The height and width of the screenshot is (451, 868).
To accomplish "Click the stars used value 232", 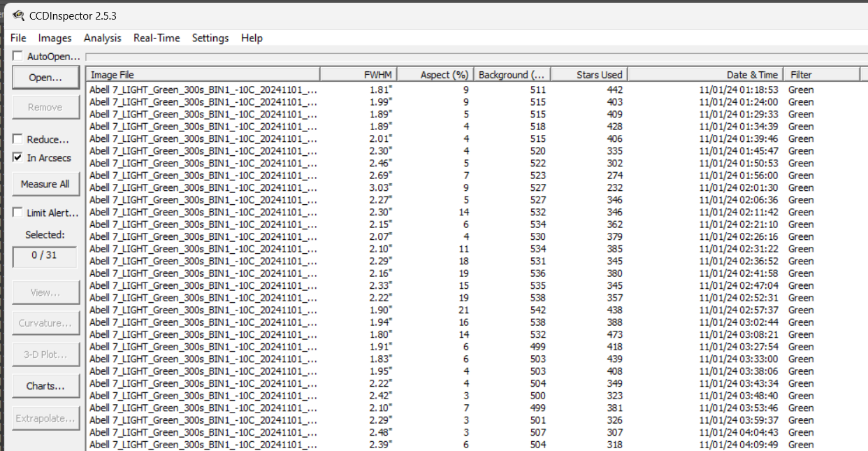I will (614, 187).
